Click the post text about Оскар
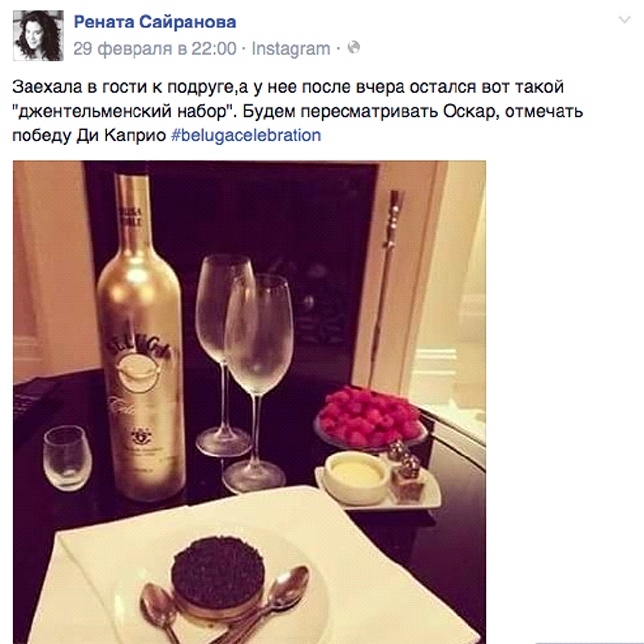 pos(297,111)
